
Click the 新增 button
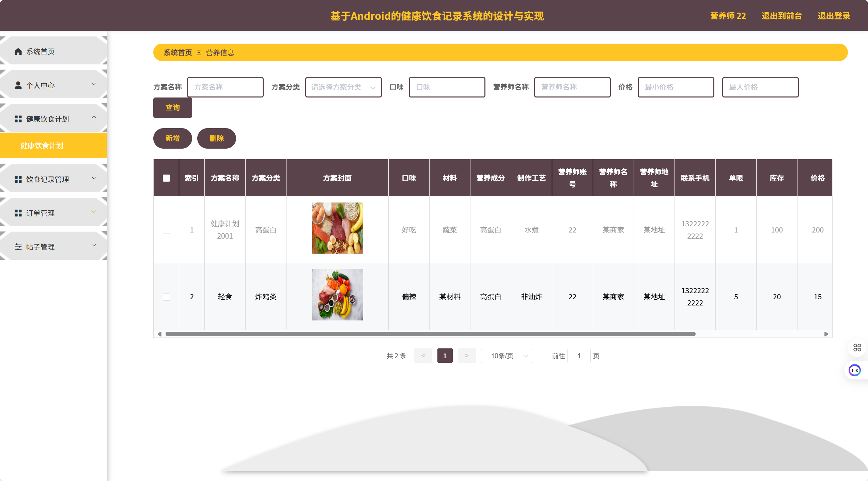click(172, 138)
